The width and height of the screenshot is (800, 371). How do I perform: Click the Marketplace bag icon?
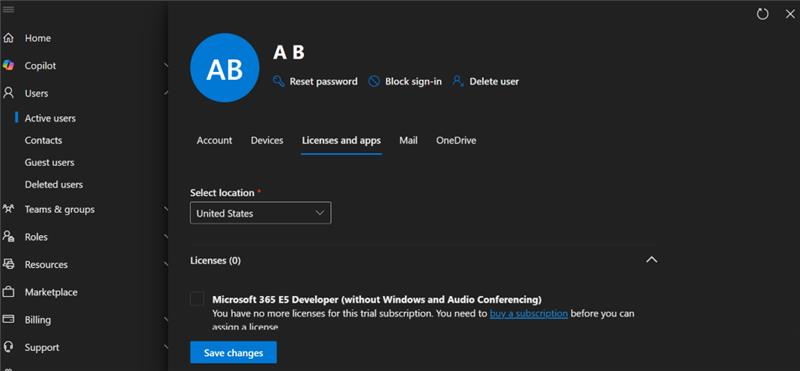8,292
